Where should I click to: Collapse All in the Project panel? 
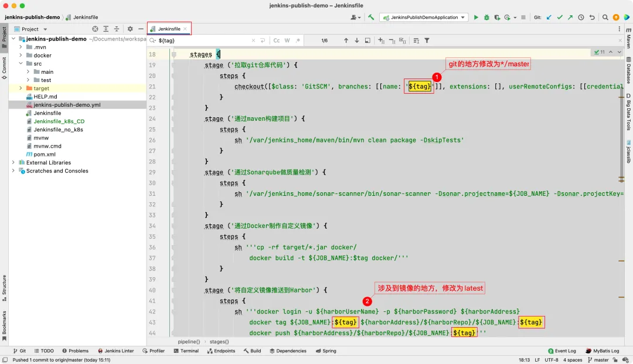click(x=117, y=29)
